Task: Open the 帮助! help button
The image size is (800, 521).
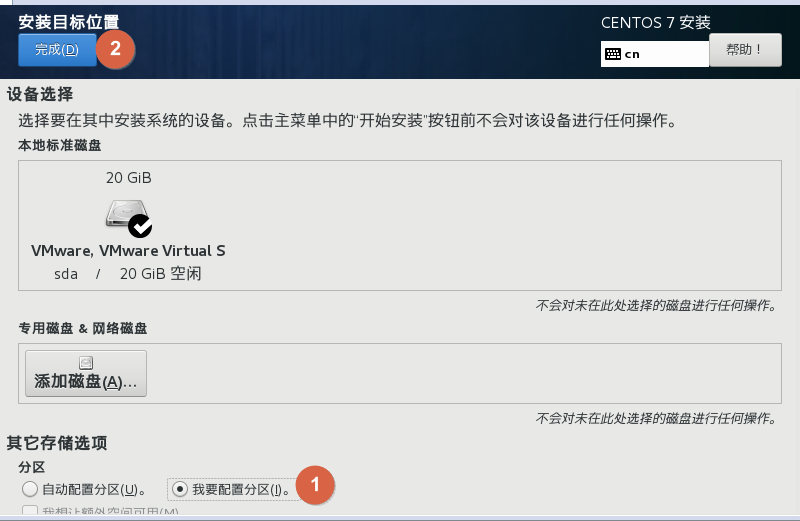Action: [745, 50]
